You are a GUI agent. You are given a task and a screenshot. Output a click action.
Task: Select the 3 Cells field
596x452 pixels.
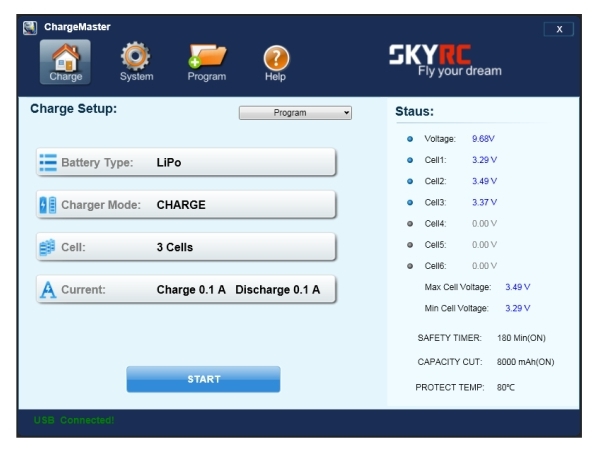pyautogui.click(x=186, y=247)
